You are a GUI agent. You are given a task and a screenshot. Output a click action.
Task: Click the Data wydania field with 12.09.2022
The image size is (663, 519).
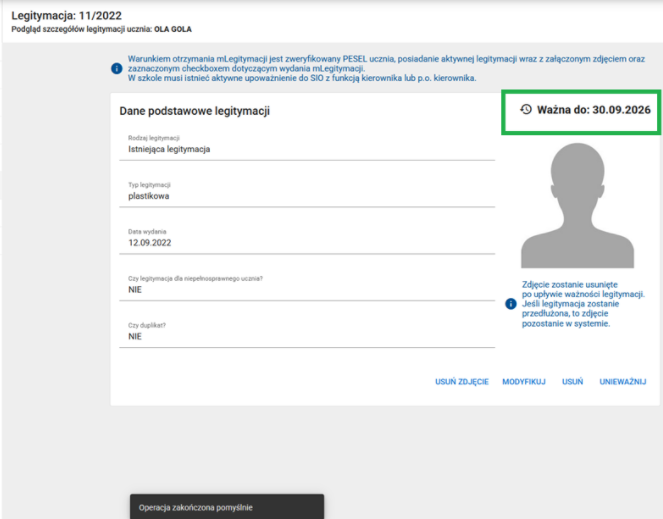(310, 243)
